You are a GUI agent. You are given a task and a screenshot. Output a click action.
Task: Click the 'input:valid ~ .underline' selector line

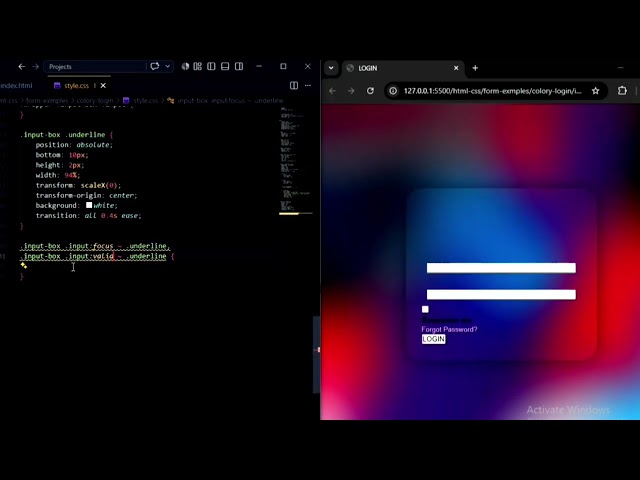tap(97, 256)
